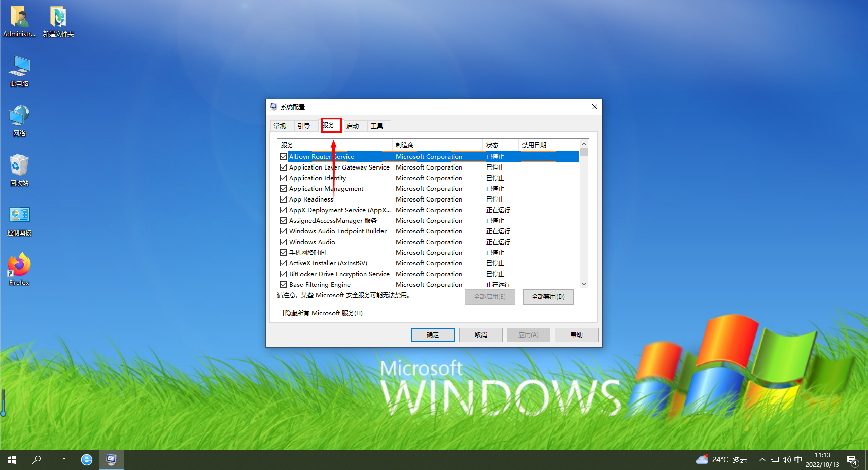This screenshot has width=868, height=470.
Task: Open Task View on the taskbar
Action: click(x=61, y=460)
